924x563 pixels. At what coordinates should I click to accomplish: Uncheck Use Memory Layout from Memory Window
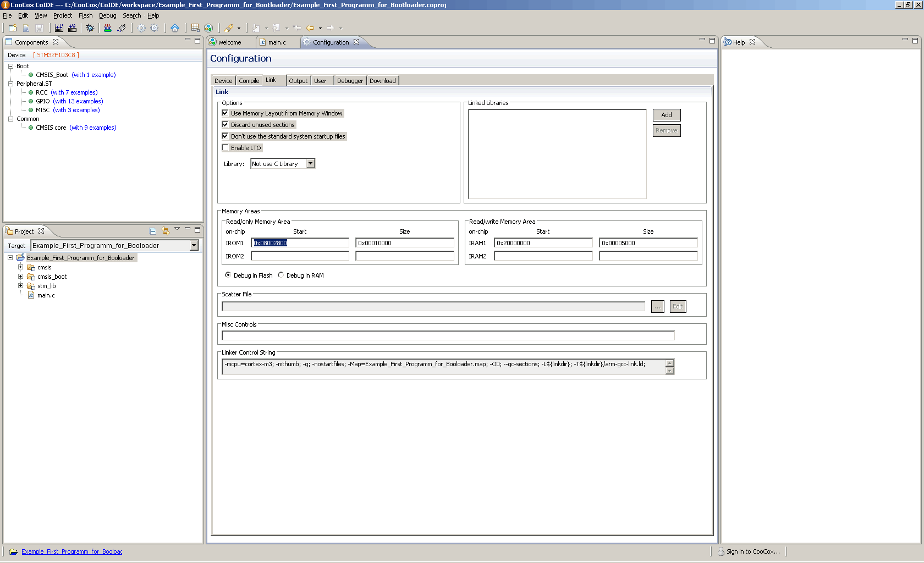coord(225,113)
